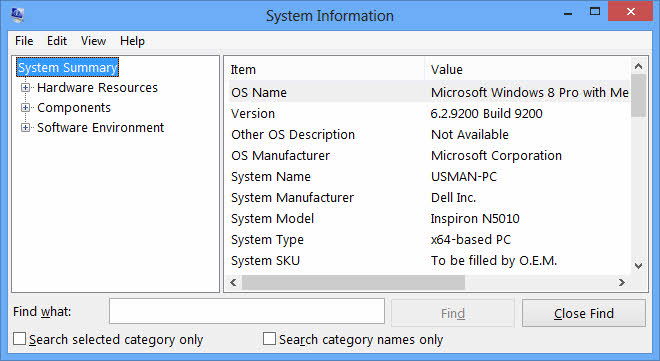
Task: Enable Search category names only checkbox
Action: tap(269, 339)
